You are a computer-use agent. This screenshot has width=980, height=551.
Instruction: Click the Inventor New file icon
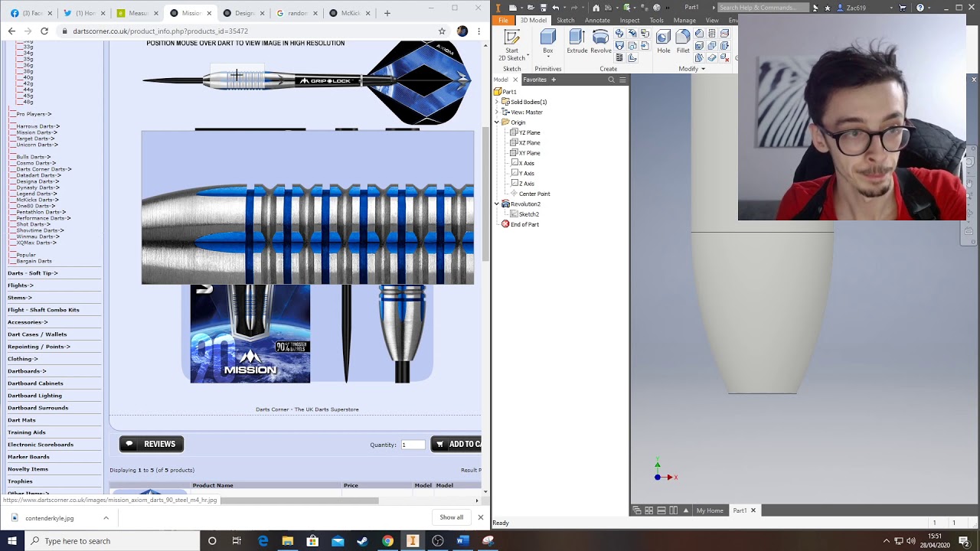(x=514, y=8)
